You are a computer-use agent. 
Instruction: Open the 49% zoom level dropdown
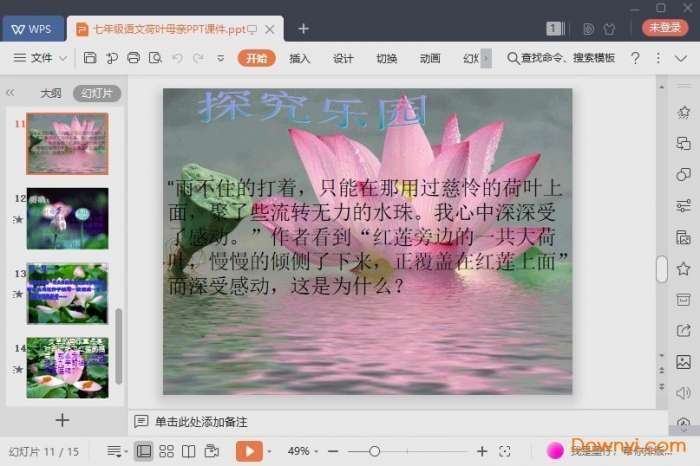coord(303,451)
